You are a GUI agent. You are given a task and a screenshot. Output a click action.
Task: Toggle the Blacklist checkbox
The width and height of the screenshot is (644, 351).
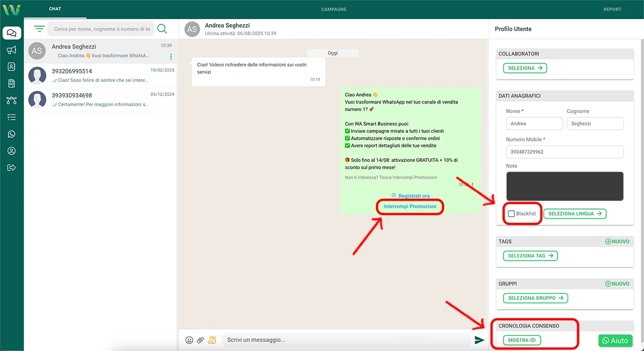pyautogui.click(x=512, y=214)
